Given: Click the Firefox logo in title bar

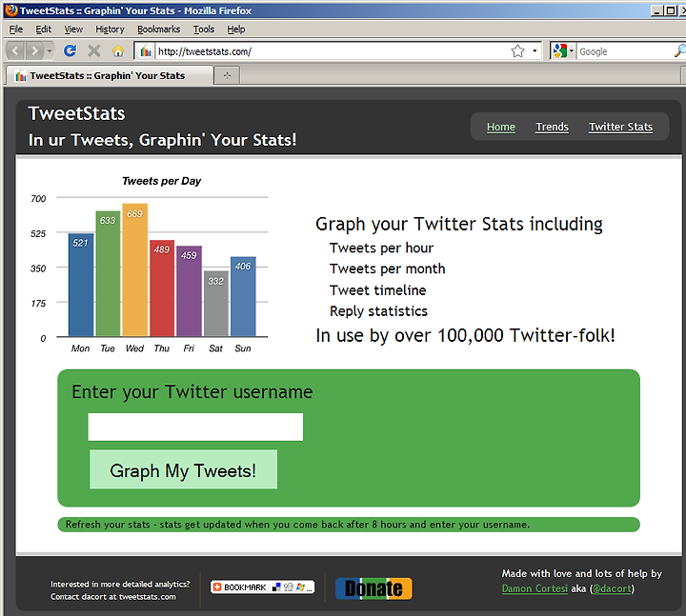Looking at the screenshot, I should click(11, 10).
